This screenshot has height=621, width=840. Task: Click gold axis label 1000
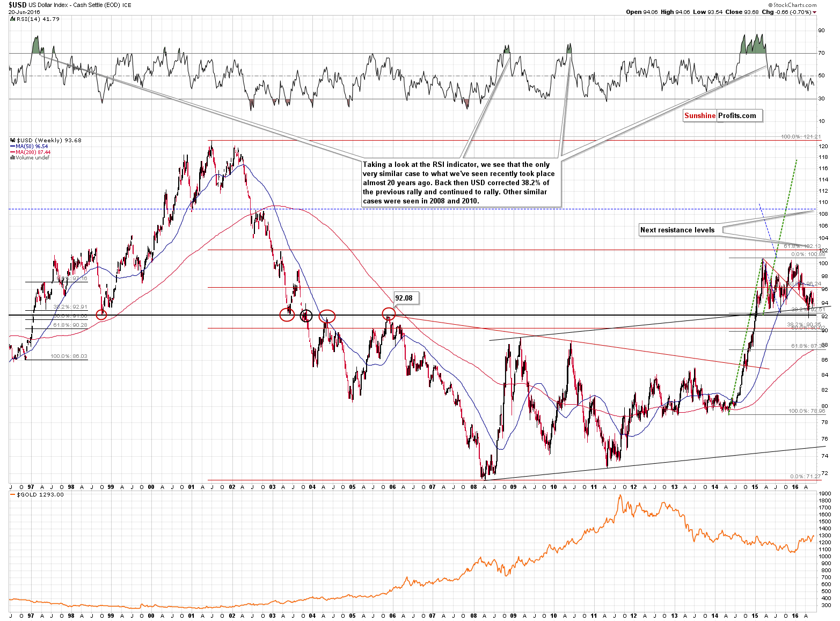pos(825,557)
